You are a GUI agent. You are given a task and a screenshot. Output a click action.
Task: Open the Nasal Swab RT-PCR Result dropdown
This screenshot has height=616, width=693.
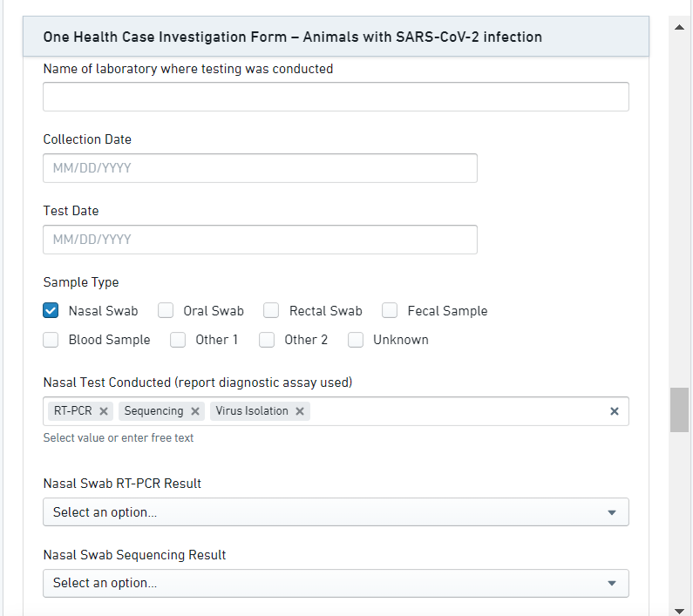pos(336,512)
